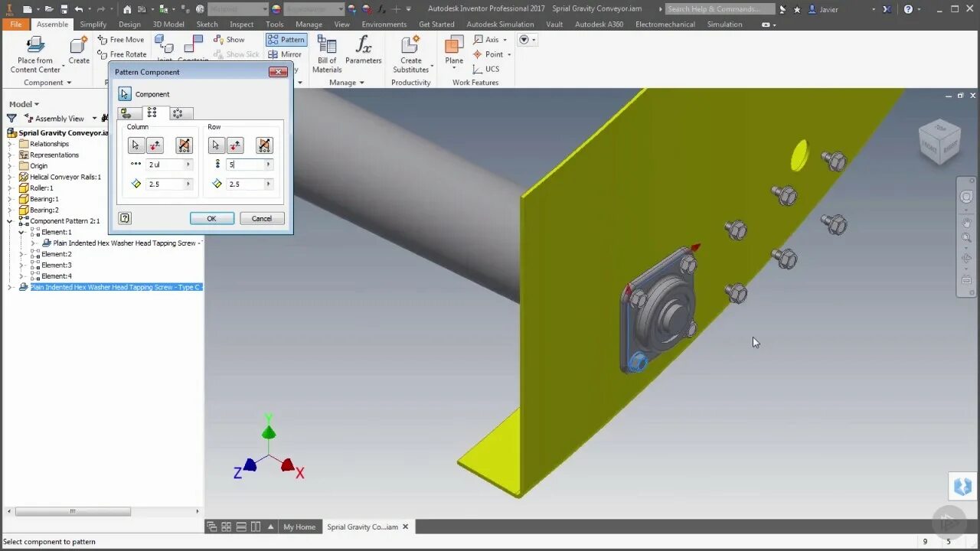Click Row flip direction button

point(235,145)
